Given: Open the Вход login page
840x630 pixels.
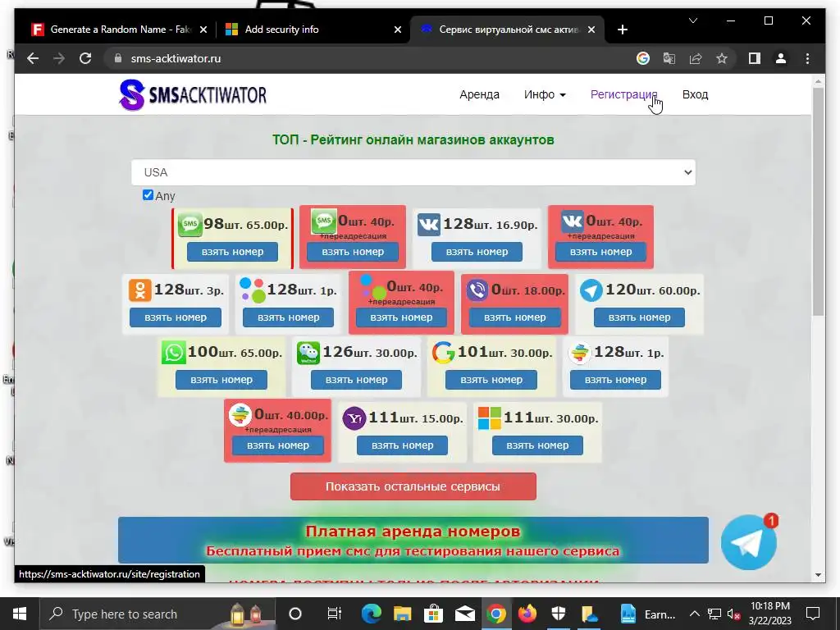Looking at the screenshot, I should [695, 95].
